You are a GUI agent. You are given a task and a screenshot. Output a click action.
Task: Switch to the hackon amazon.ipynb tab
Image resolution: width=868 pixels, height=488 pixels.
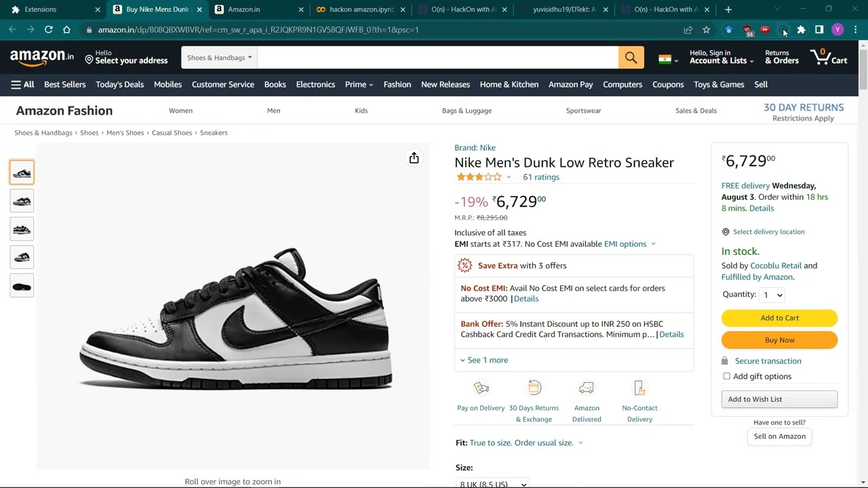click(360, 9)
